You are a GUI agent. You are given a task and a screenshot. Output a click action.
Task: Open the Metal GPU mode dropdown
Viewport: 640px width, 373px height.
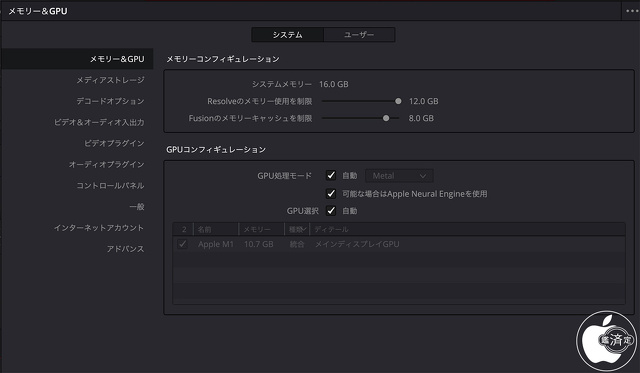click(399, 176)
